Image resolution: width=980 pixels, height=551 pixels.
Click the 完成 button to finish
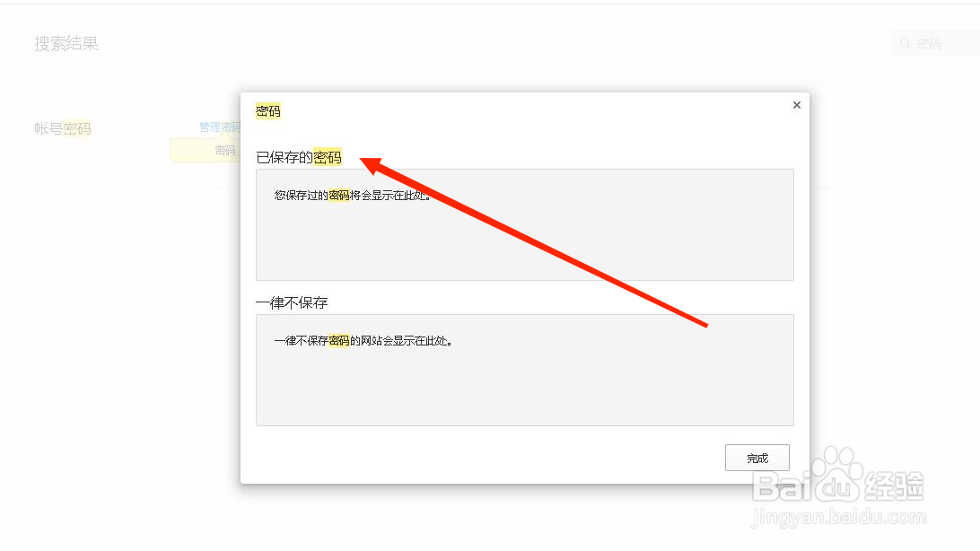(x=757, y=458)
